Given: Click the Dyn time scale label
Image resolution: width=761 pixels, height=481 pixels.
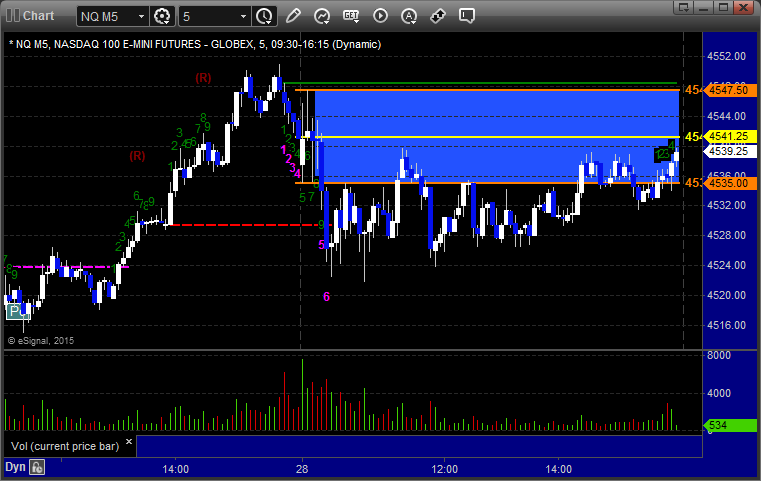Looking at the screenshot, I should pos(15,467).
